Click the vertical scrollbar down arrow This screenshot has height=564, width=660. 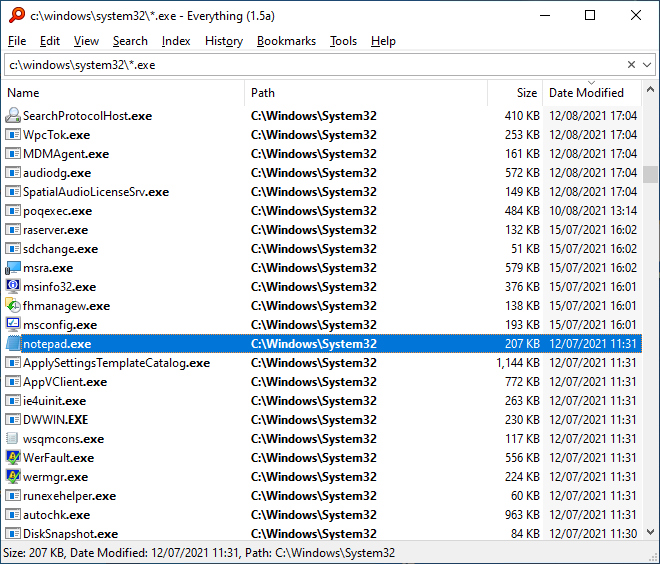click(x=650, y=532)
